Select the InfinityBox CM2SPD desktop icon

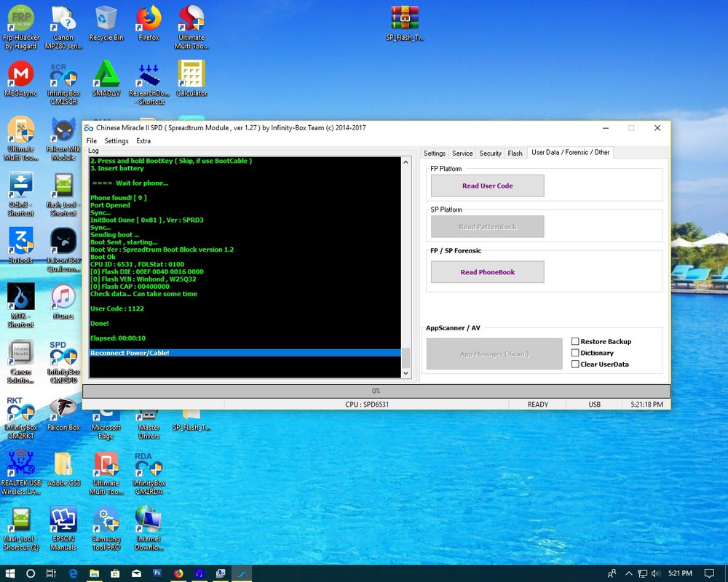point(63,362)
